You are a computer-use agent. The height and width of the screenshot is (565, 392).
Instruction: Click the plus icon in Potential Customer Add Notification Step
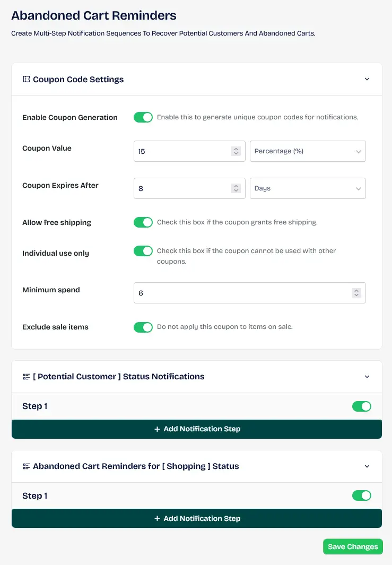157,429
